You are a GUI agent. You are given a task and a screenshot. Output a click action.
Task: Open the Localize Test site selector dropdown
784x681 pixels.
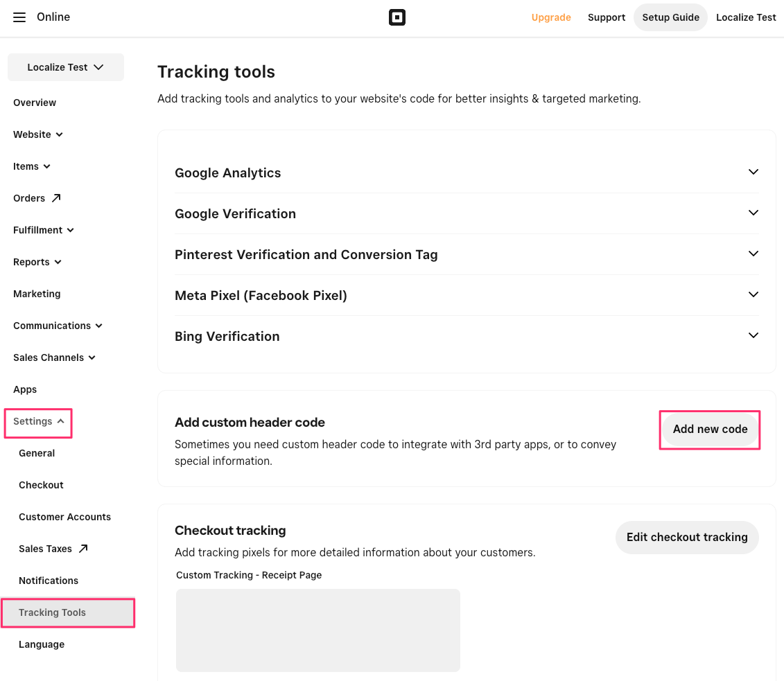pyautogui.click(x=65, y=67)
